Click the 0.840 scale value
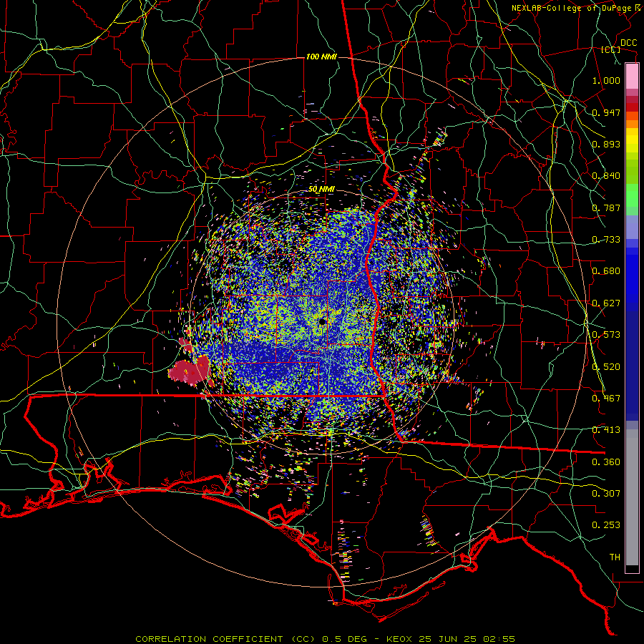This screenshot has height=644, width=644. tap(606, 176)
